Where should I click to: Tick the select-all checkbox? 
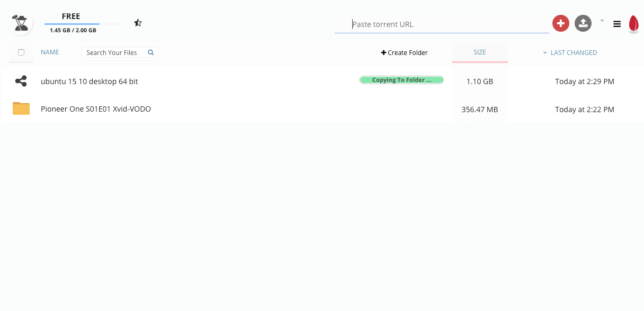pyautogui.click(x=21, y=52)
